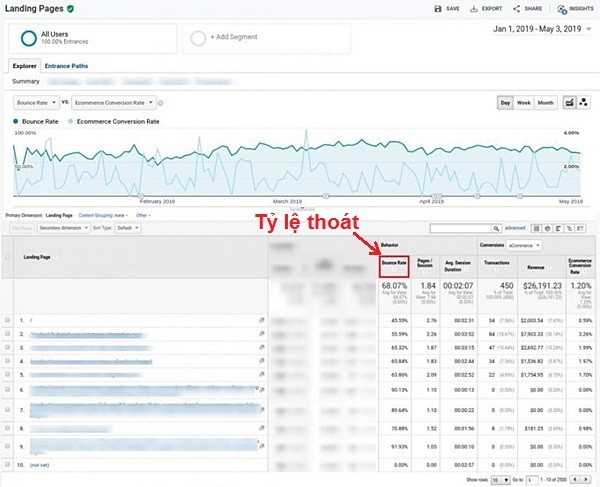
Task: Open row 1 landing page external link icon
Action: pos(262,320)
